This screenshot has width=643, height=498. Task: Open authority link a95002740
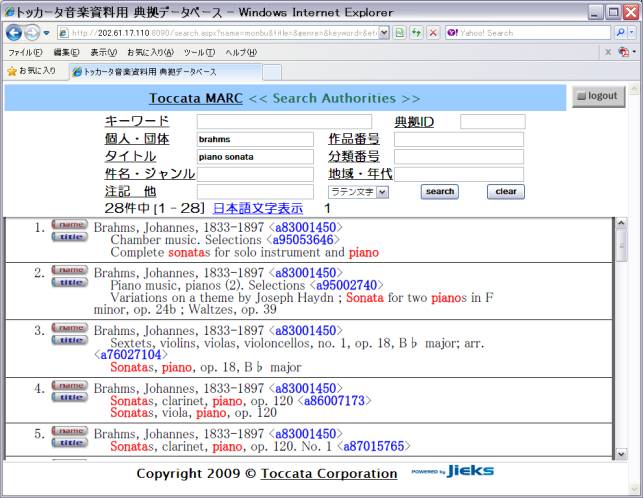tap(347, 285)
